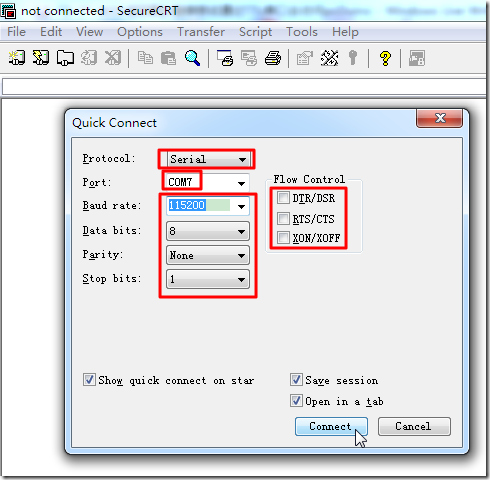Open the Port dropdown showing COM7
Image resolution: width=490 pixels, height=480 pixels.
coord(208,182)
